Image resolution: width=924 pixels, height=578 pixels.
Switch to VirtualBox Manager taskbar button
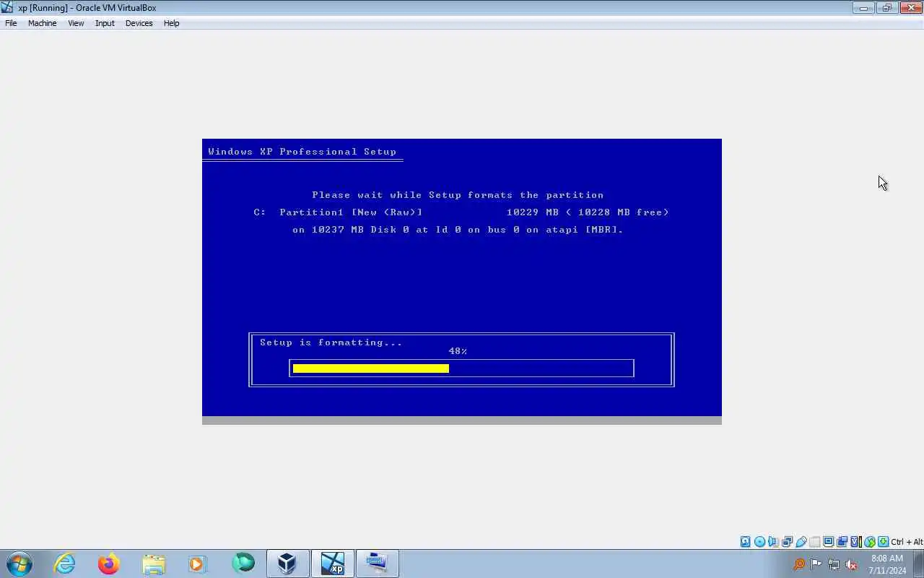[x=288, y=564]
